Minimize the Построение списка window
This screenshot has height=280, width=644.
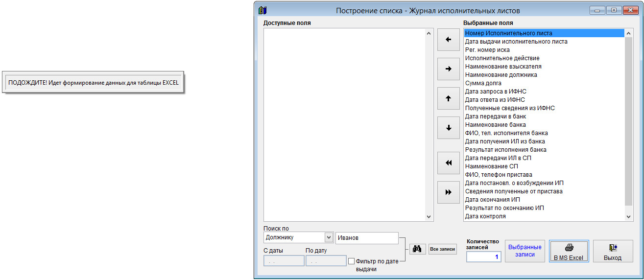coord(597,10)
